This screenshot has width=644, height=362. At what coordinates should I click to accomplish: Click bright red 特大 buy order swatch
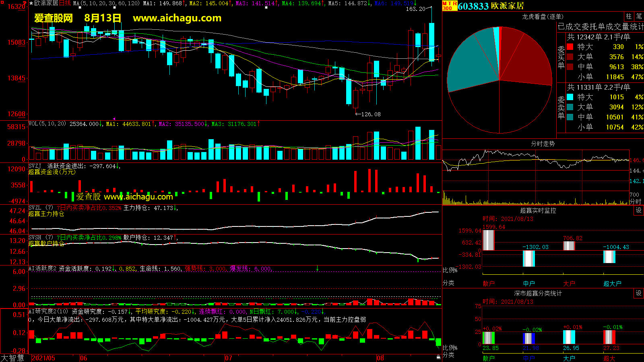[570, 47]
